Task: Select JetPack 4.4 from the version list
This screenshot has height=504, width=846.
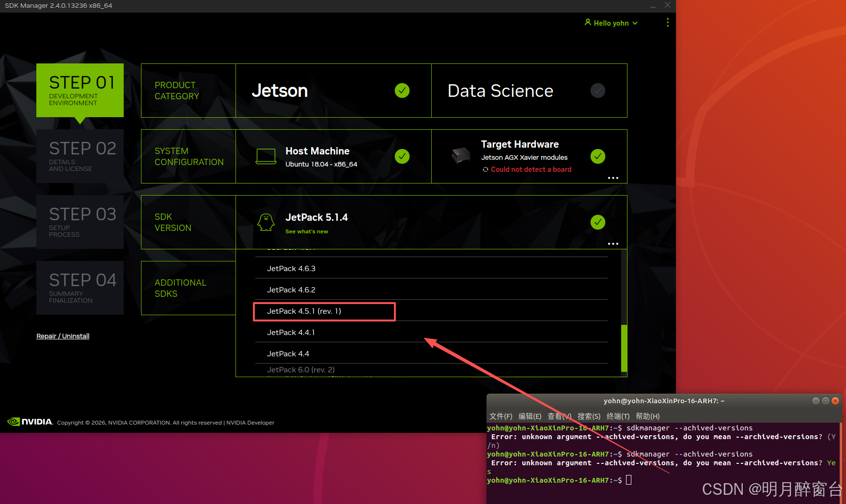Action: pos(431,353)
